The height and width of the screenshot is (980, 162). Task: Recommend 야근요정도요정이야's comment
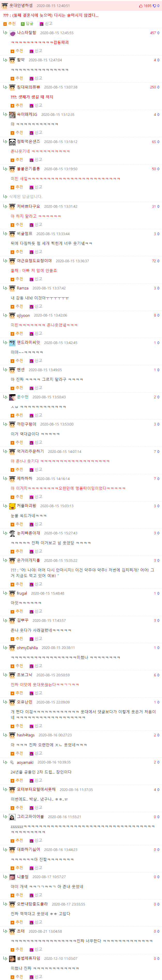(x=17, y=279)
